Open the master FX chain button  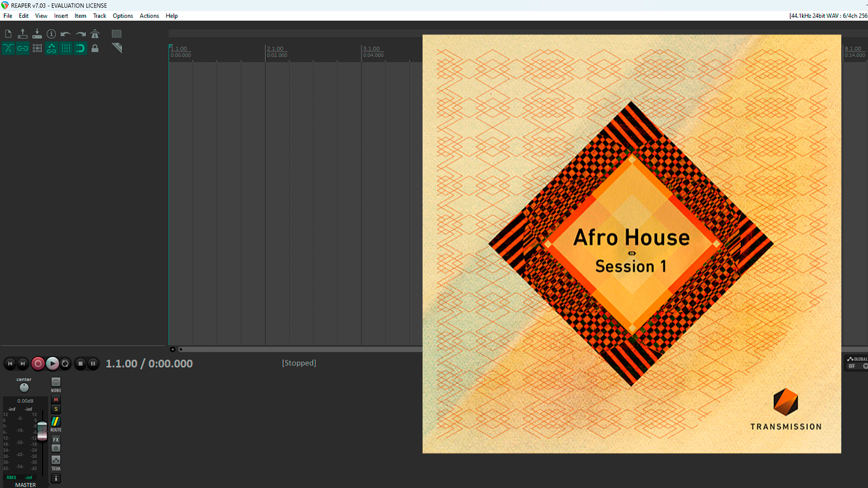pyautogui.click(x=56, y=440)
